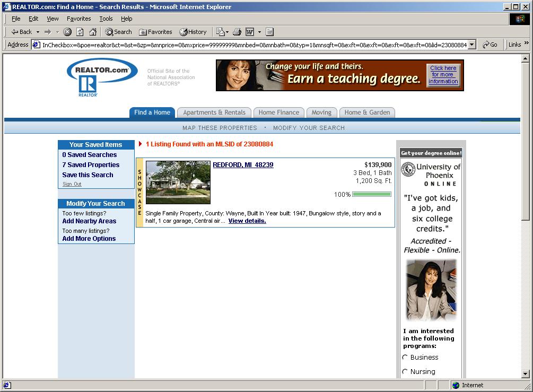The width and height of the screenshot is (533, 392).
Task: Open the Favorites toolbar button
Action: click(155, 32)
